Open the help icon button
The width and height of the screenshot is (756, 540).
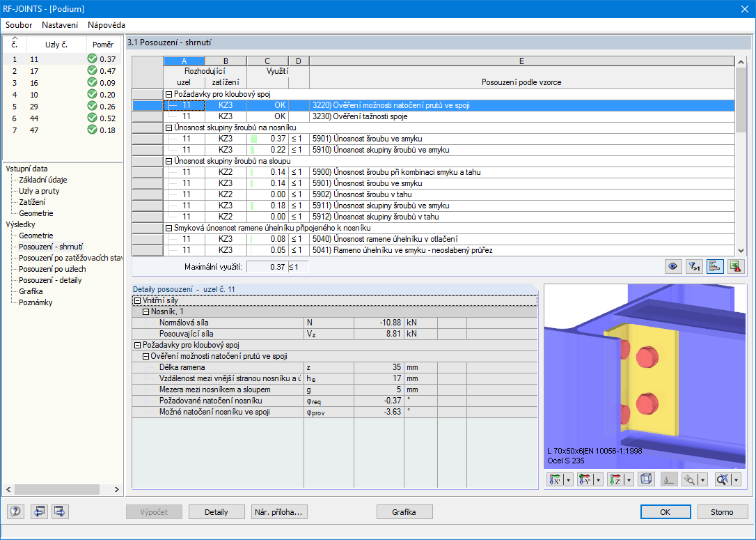(x=15, y=511)
